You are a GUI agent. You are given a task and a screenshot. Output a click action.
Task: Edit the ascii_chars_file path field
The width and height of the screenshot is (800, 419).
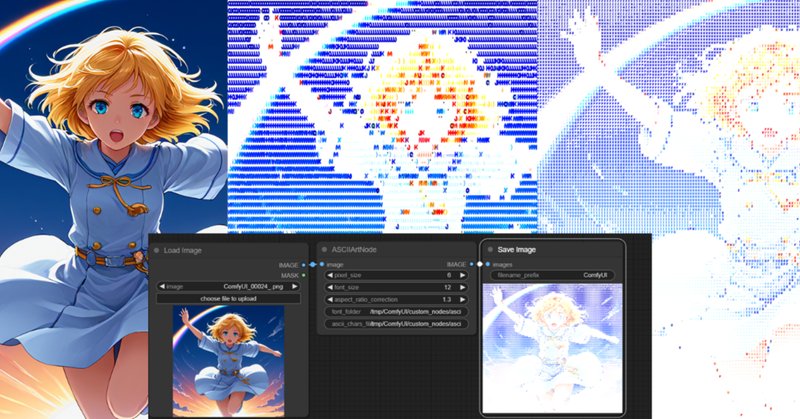pos(396,324)
